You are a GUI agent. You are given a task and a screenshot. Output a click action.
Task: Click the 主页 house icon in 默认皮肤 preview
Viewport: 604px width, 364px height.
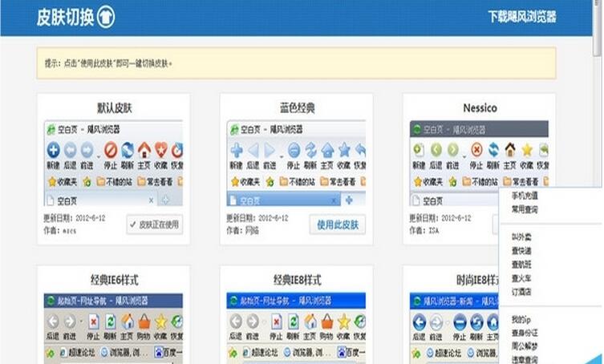(144, 150)
